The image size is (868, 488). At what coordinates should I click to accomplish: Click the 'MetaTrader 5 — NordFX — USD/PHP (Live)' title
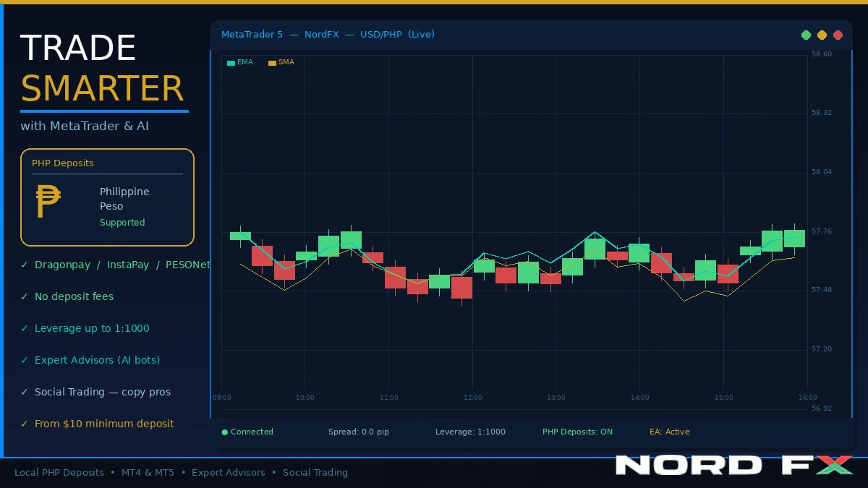[328, 35]
